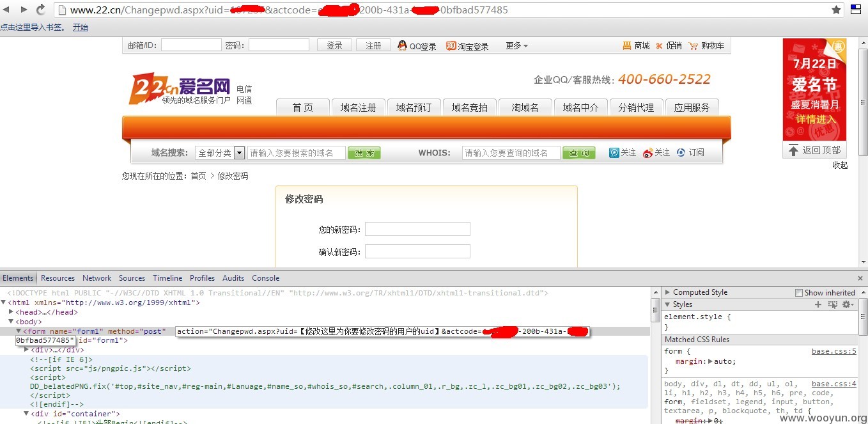This screenshot has height=424, width=868.
Task: Collapse the body node in the DOM tree
Action: [11, 322]
